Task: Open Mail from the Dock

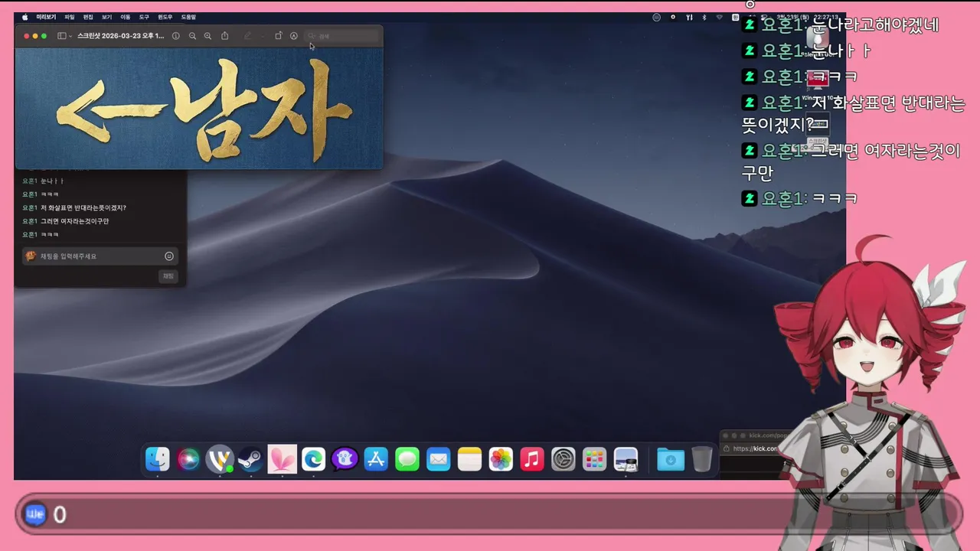Action: (x=438, y=459)
